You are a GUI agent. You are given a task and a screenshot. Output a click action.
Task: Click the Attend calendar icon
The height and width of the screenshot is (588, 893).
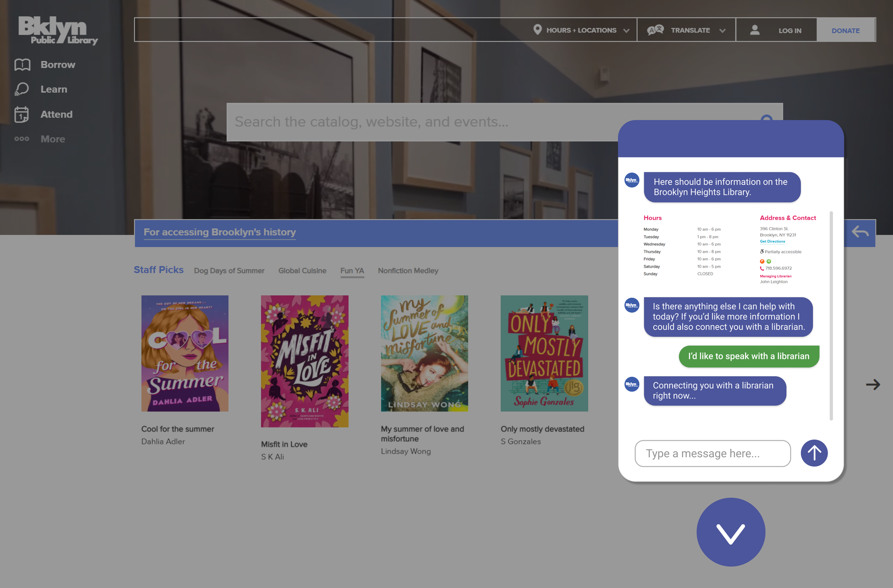click(21, 114)
